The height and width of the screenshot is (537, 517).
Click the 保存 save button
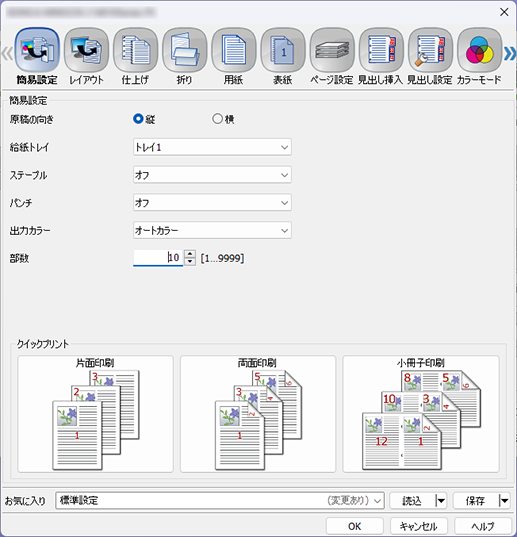point(475,501)
